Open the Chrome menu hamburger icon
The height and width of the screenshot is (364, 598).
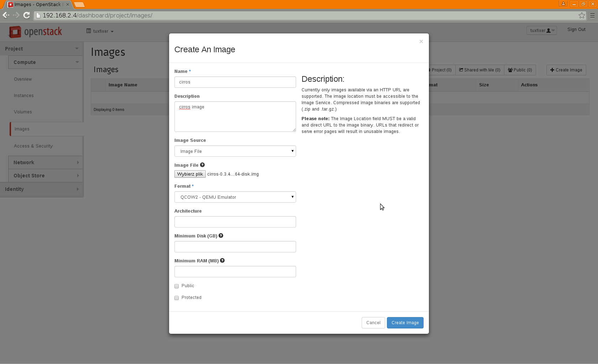pos(592,15)
